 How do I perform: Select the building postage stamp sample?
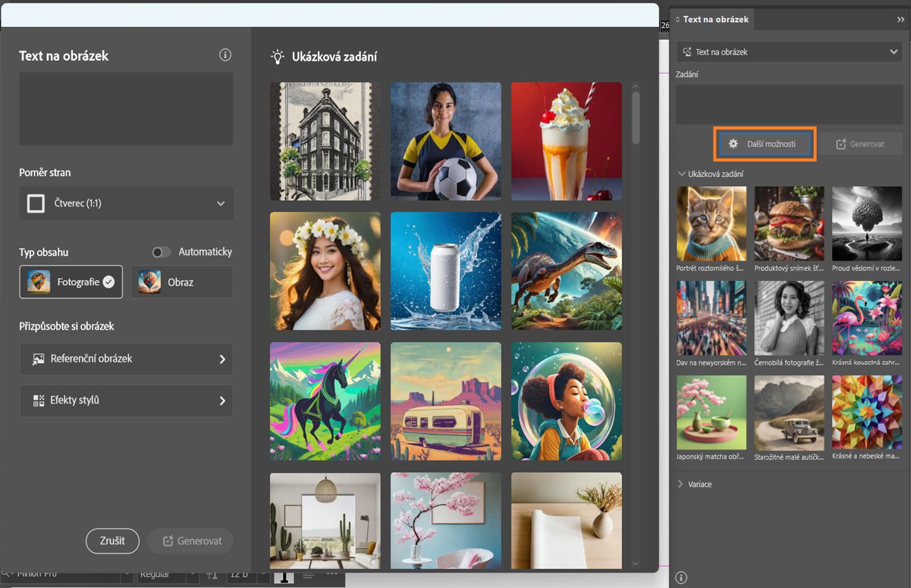325,141
